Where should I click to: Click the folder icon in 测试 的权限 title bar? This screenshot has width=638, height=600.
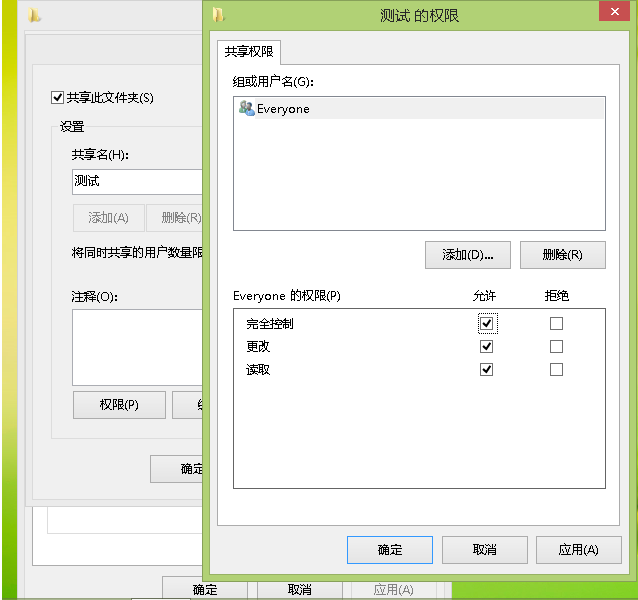coord(219,15)
